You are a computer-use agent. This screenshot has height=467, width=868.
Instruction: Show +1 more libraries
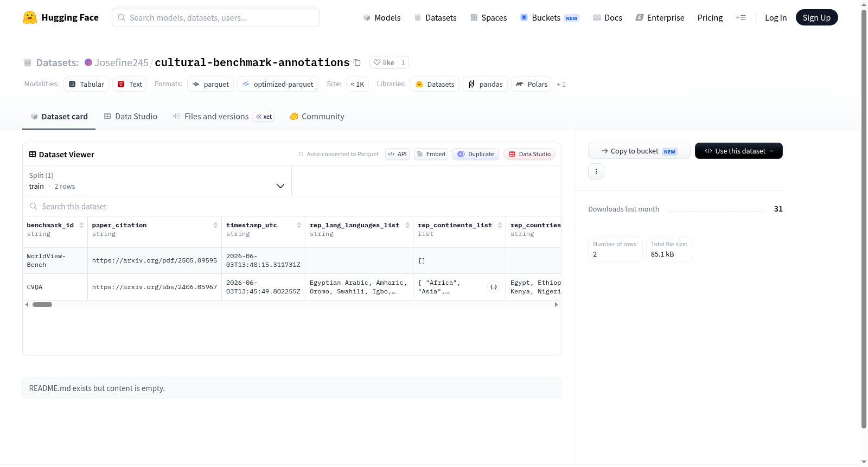[x=561, y=84]
